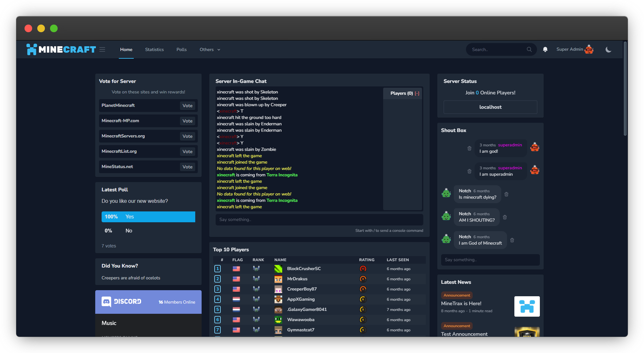The width and height of the screenshot is (644, 353).
Task: Open the Statistics tab
Action: 154,49
